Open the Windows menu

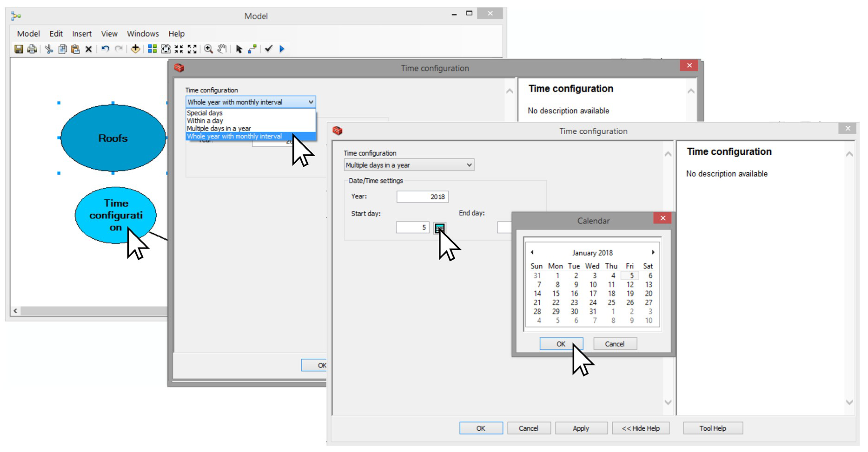pos(142,34)
